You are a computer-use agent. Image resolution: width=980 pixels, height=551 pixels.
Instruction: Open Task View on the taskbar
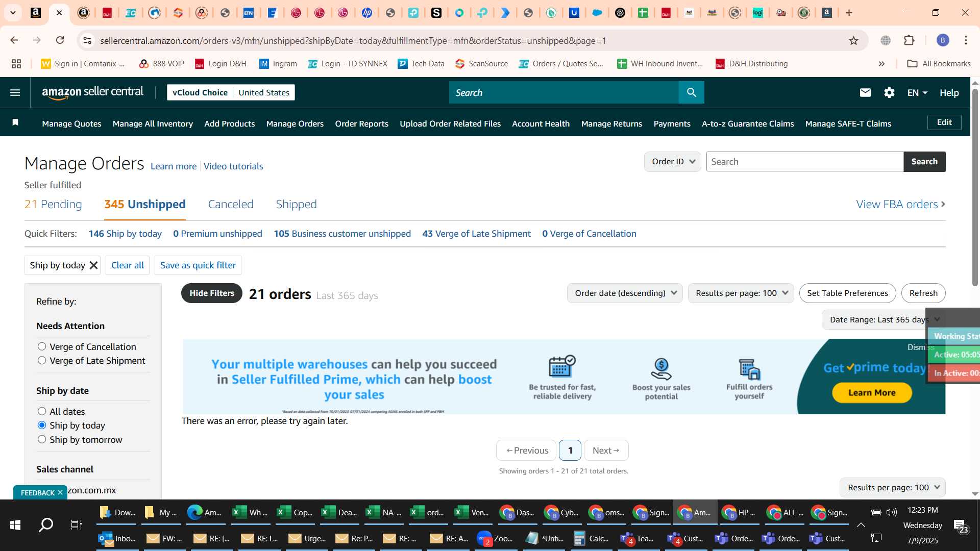[x=77, y=524]
